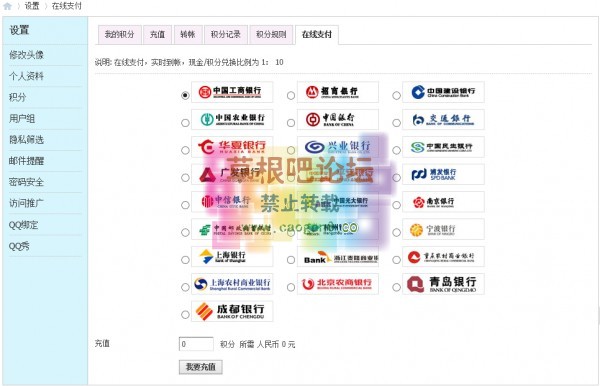Select the radio button for 北京农商银行
The height and width of the screenshot is (386, 600).
[291, 287]
